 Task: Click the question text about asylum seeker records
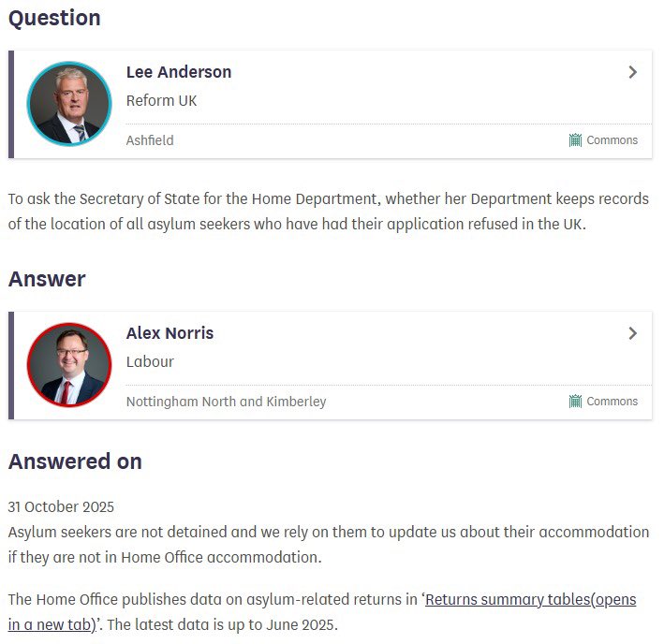[328, 212]
